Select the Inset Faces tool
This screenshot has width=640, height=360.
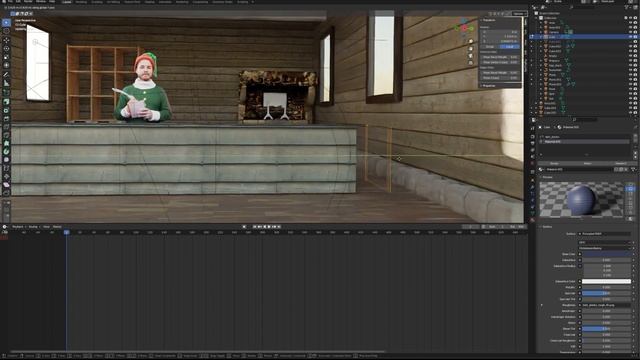point(6,110)
